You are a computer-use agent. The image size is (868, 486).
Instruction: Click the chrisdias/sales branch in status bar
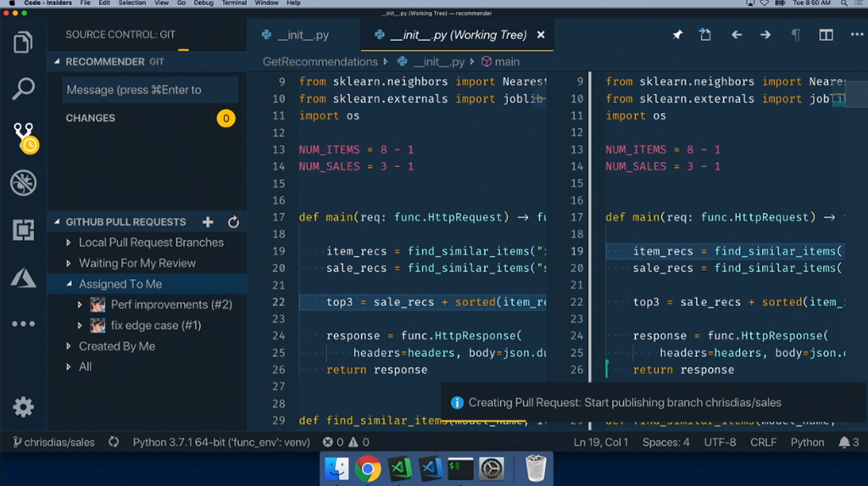(53, 442)
